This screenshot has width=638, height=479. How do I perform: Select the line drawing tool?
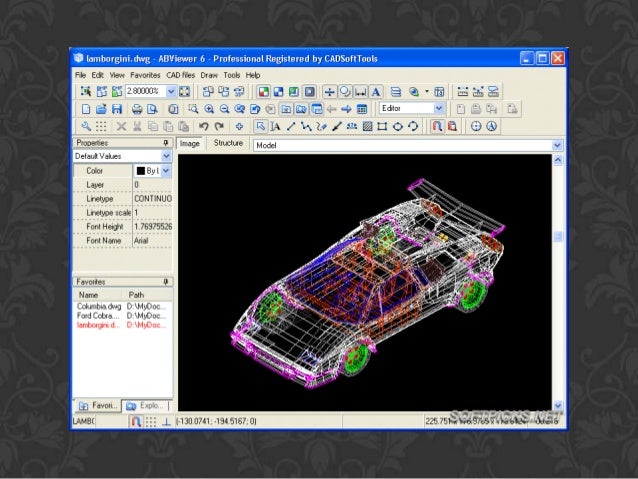tap(291, 126)
